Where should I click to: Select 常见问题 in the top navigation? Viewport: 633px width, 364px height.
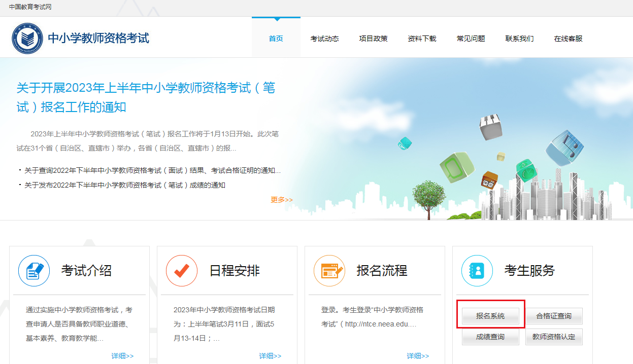(471, 39)
